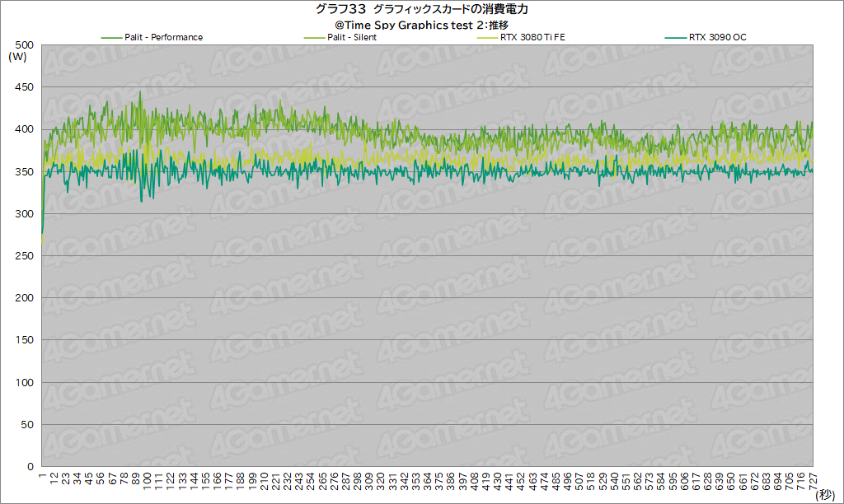Click the "320" tick label on the seconds axis
Image resolution: width=844 pixels, height=504 pixels.
(x=381, y=480)
